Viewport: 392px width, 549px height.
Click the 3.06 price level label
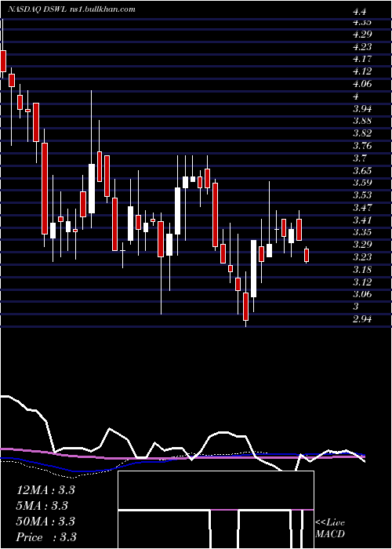click(362, 294)
